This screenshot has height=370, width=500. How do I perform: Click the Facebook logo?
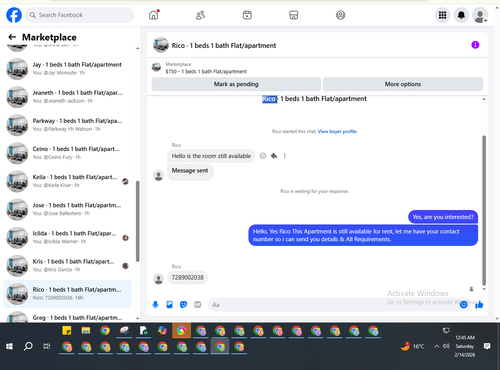point(14,15)
